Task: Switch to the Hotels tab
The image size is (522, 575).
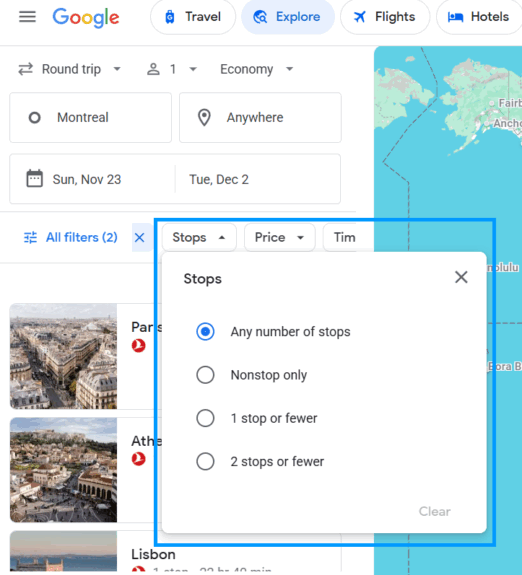Action: pos(479,17)
